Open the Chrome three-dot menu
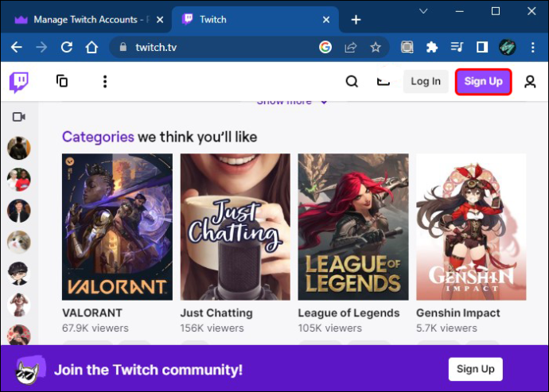This screenshot has width=549, height=392. [x=532, y=47]
